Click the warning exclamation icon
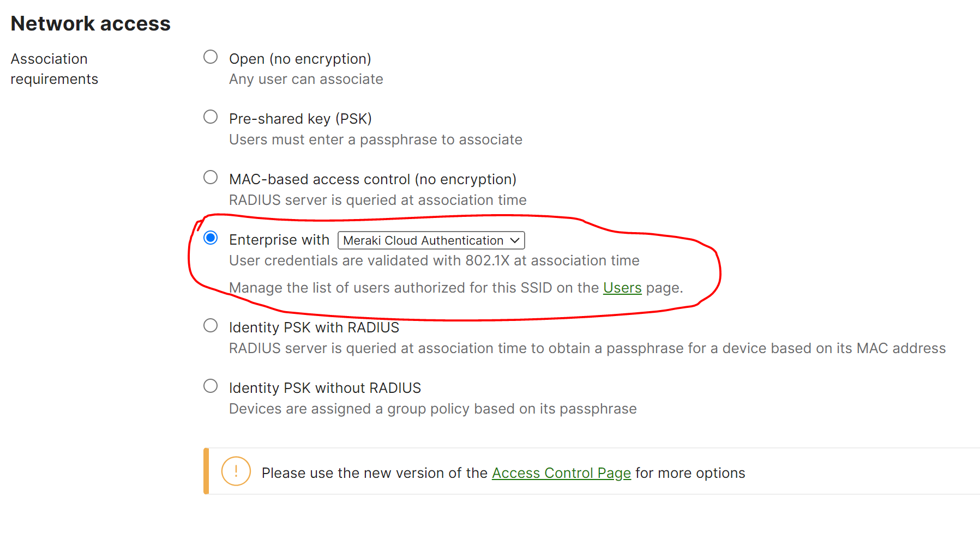The width and height of the screenshot is (980, 534). (236, 472)
